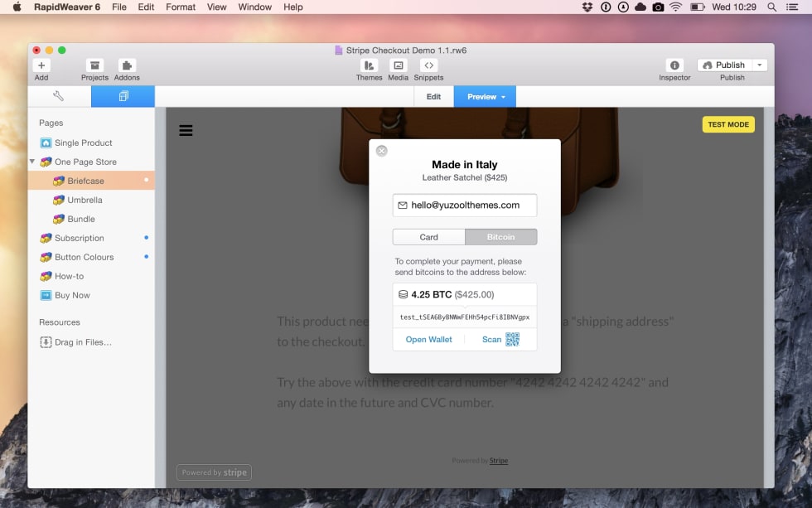
Task: Click the cloud menu bar icon
Action: coord(640,7)
